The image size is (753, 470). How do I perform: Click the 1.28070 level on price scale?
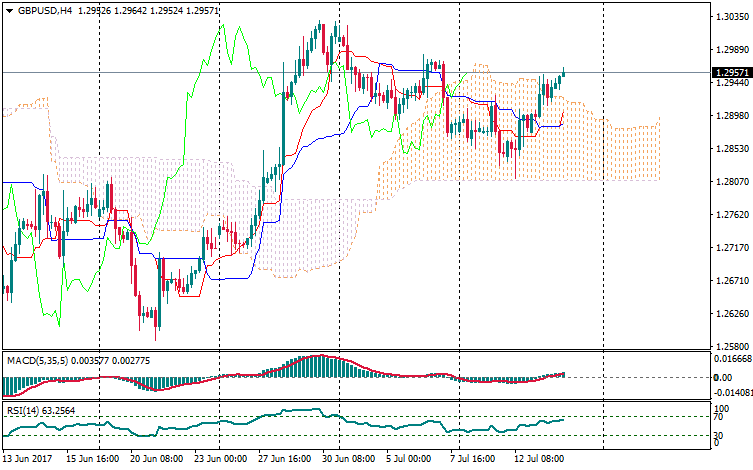coord(731,182)
